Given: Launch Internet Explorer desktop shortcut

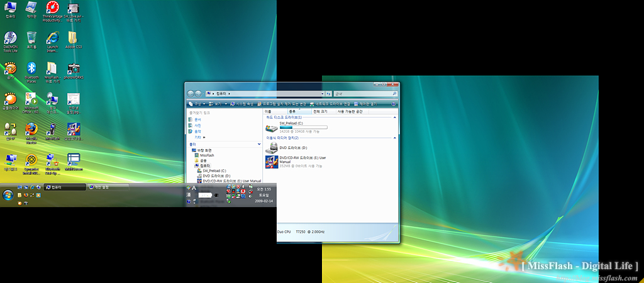Looking at the screenshot, I should (53, 42).
